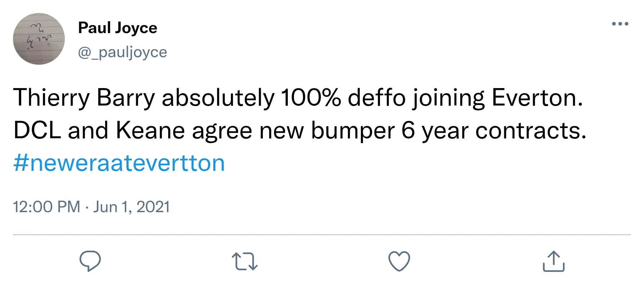Viewport: 644px width, 301px height.
Task: Click the "Thierry Barry" words in the tweet
Action: (84, 98)
